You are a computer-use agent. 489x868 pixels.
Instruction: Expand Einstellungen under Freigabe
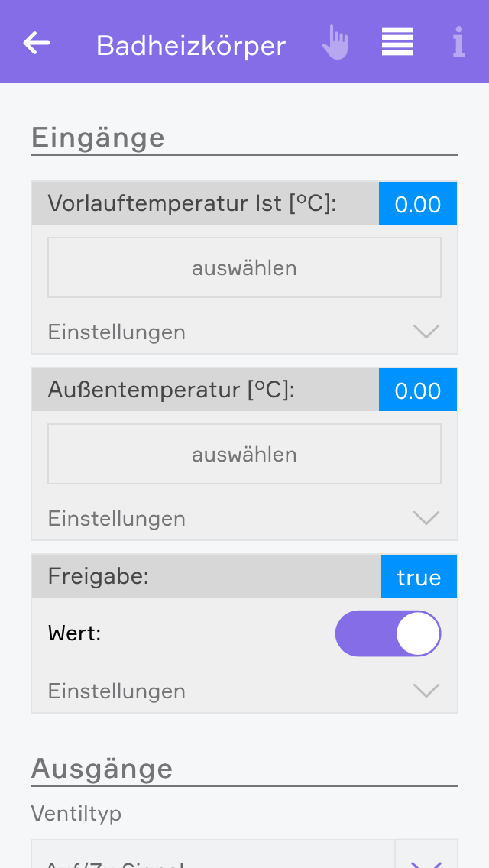pyautogui.click(x=426, y=691)
